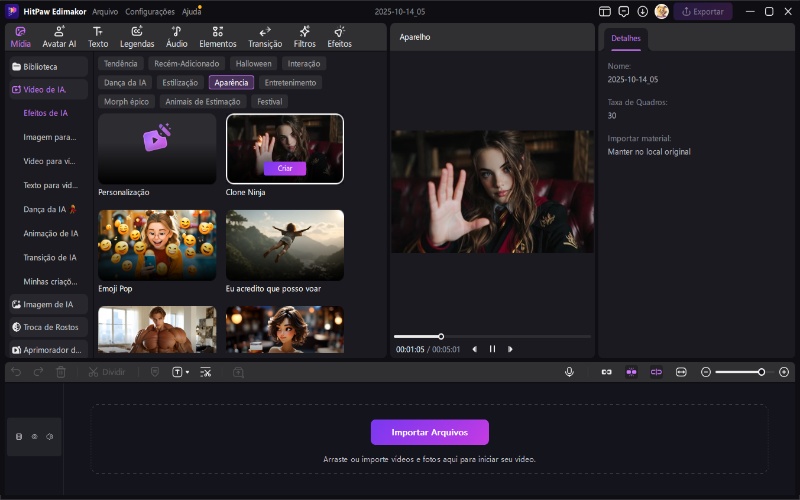This screenshot has width=800, height=500.
Task: Toggle track visibility eye icon
Action: click(34, 436)
